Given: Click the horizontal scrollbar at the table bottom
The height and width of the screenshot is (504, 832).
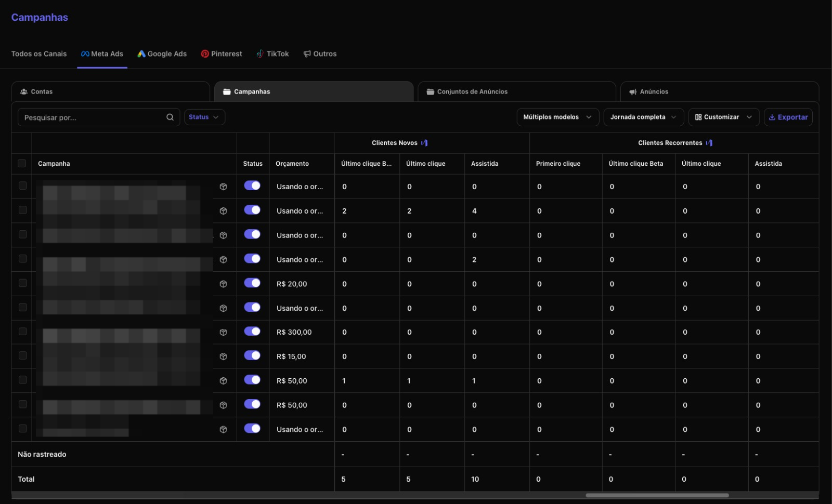Looking at the screenshot, I should pyautogui.click(x=657, y=495).
